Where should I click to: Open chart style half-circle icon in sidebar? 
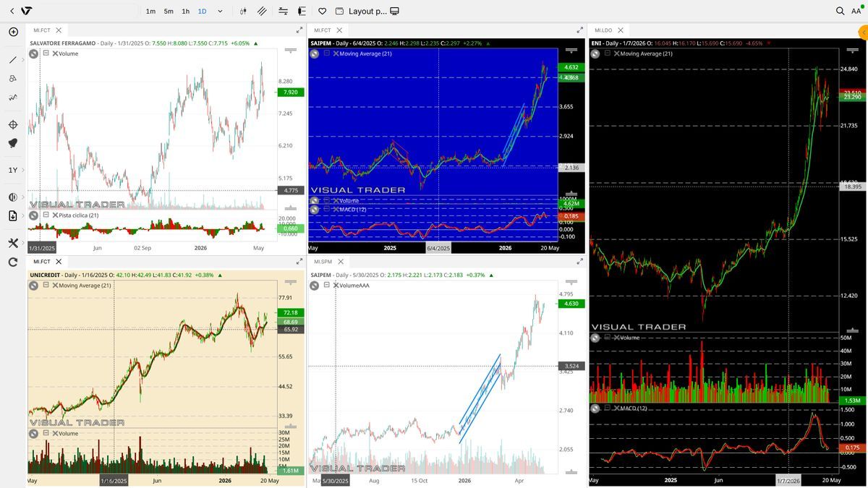[13, 197]
